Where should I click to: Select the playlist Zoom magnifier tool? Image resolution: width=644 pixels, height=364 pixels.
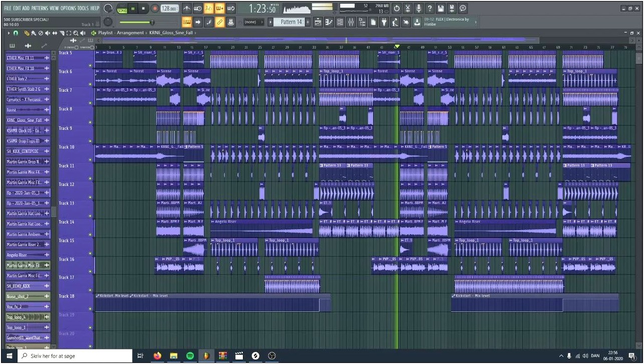76,33
